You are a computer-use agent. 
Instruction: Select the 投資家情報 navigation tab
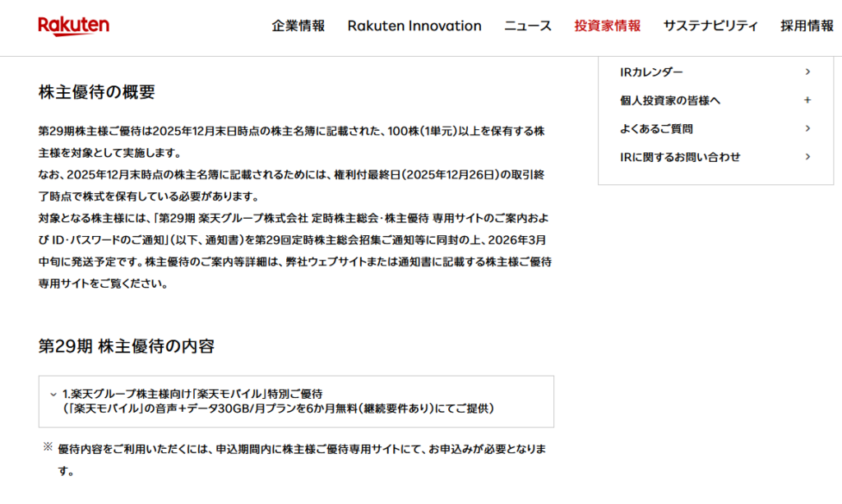(607, 25)
